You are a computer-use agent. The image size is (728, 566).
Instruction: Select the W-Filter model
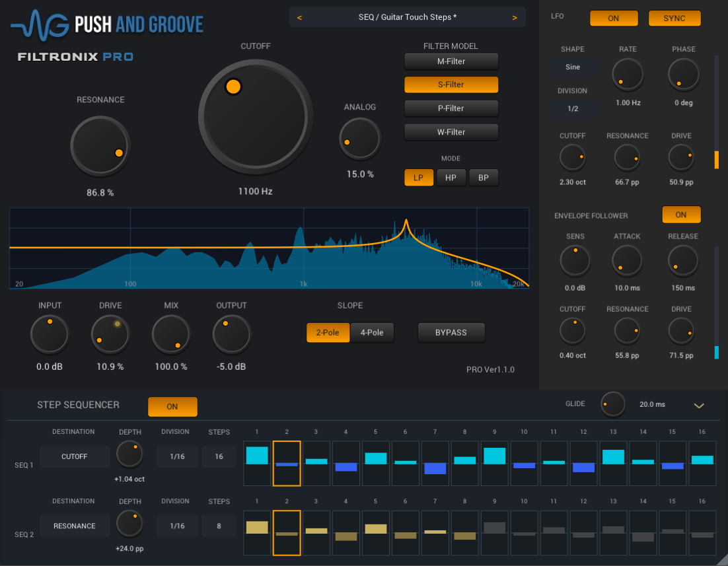pos(451,132)
